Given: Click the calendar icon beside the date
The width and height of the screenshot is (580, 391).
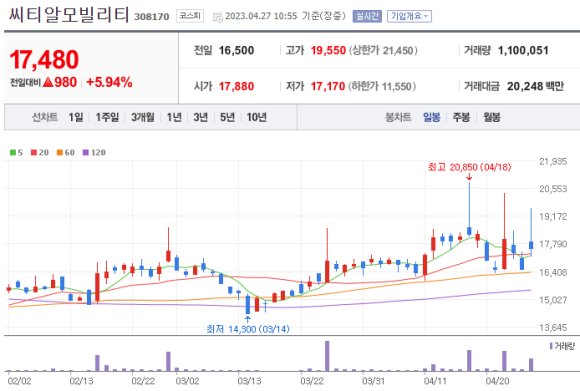Looking at the screenshot, I should pyautogui.click(x=218, y=17).
